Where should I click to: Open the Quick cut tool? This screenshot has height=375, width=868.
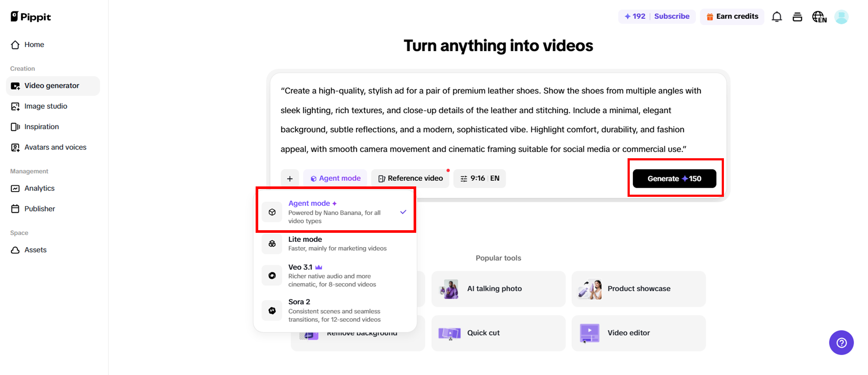tap(499, 333)
